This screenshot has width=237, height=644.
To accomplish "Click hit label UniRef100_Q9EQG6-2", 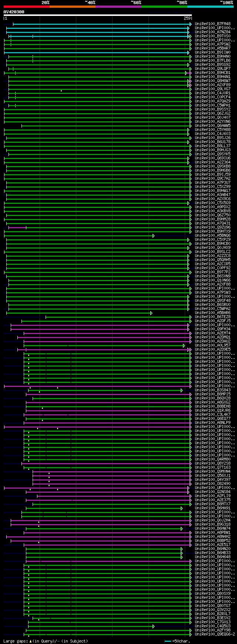I will tap(215, 634).
